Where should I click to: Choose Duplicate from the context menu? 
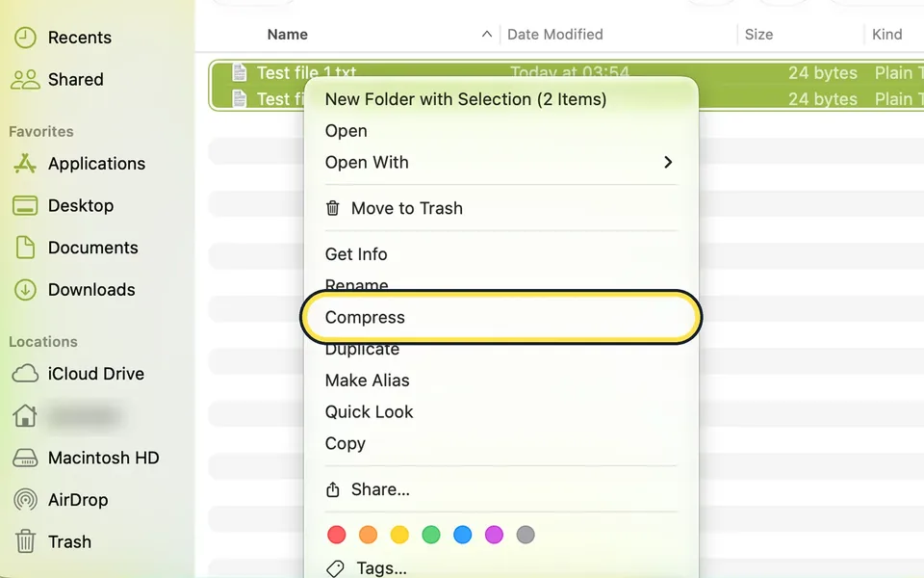point(362,350)
